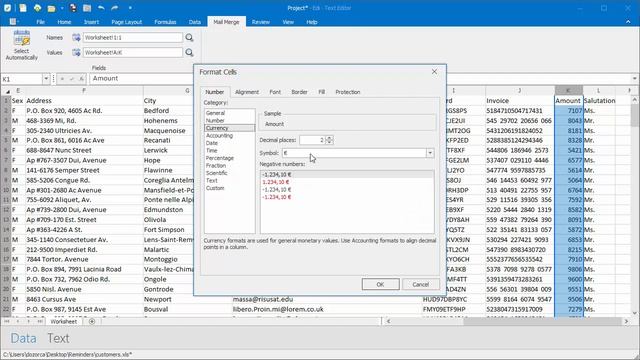
Task: Click Cancel in the Format Cells dialog
Action: point(420,284)
